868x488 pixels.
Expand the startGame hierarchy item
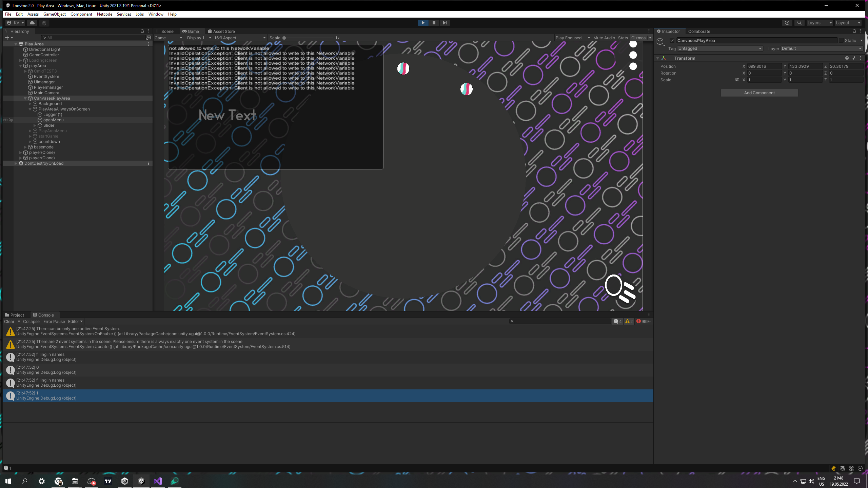click(x=30, y=136)
